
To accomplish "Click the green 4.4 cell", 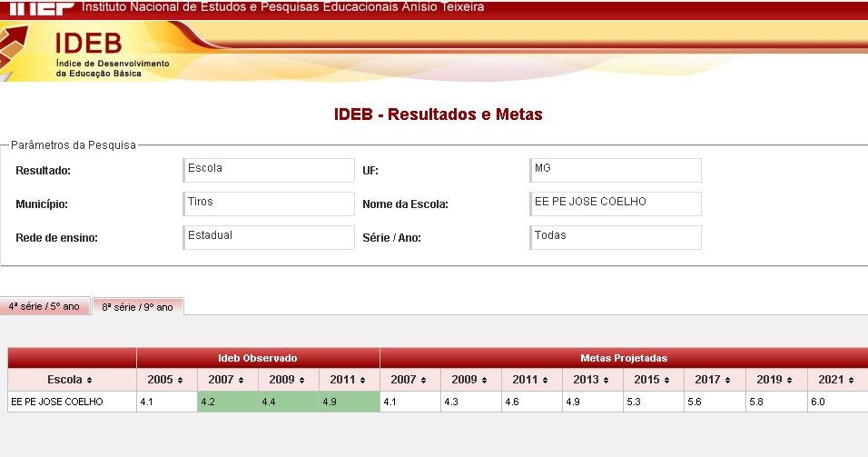I will tap(289, 402).
